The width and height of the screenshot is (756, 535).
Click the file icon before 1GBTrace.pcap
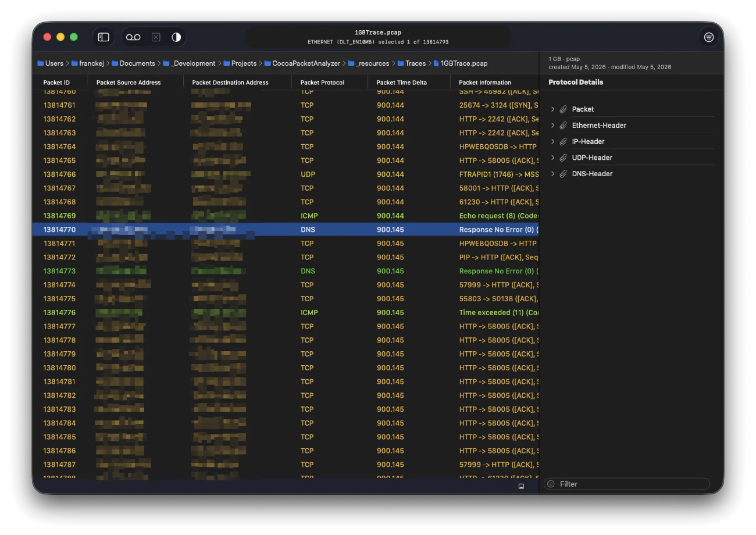[x=436, y=63]
